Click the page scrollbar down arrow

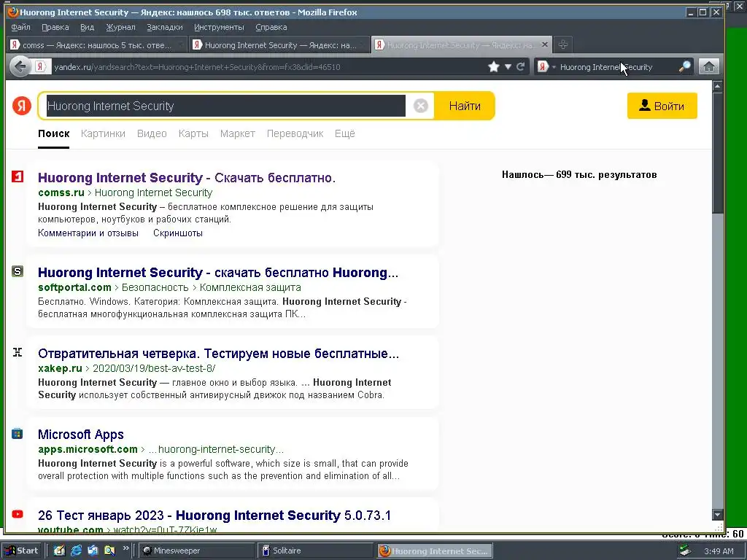(718, 515)
